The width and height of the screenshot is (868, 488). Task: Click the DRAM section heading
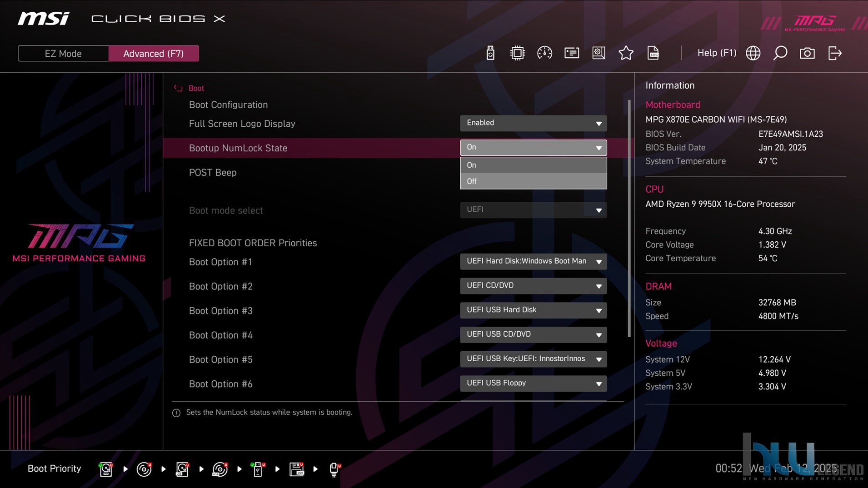click(658, 287)
